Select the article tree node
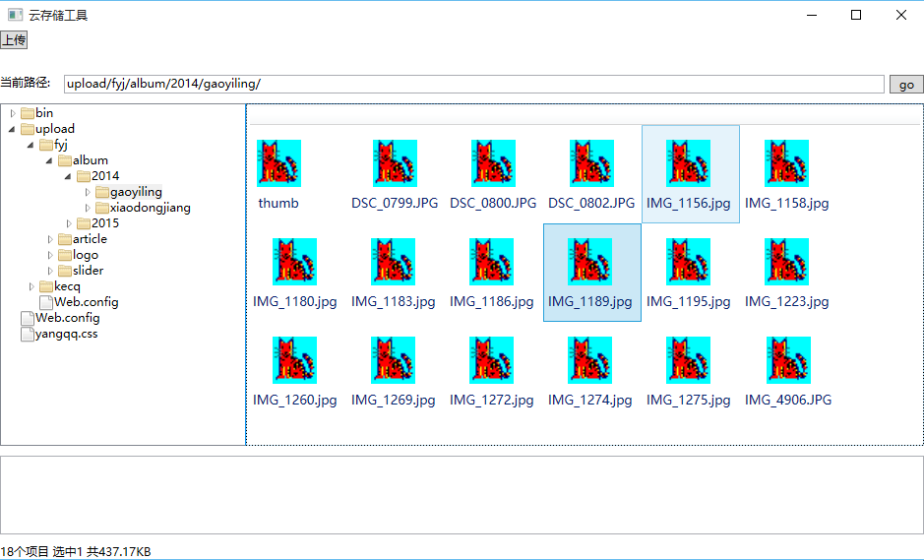The height and width of the screenshot is (560, 924). [90, 239]
